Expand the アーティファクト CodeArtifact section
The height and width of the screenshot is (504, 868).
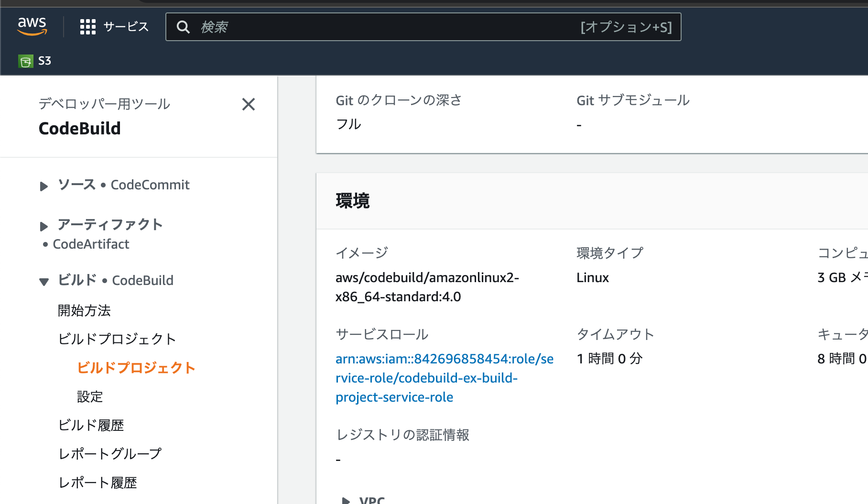coord(43,226)
